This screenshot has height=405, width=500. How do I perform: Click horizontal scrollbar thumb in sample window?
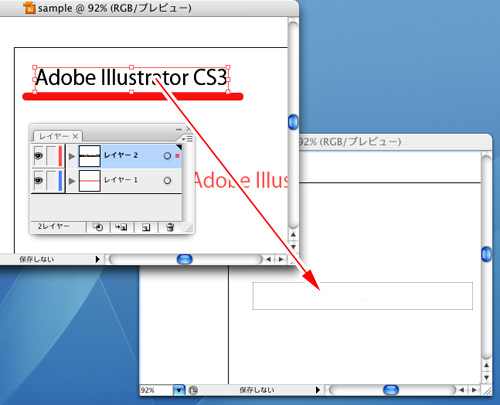pyautogui.click(x=185, y=259)
